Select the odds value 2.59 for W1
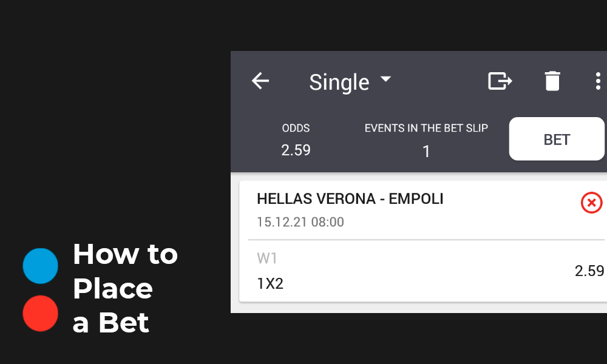This screenshot has height=364, width=607. coord(589,272)
